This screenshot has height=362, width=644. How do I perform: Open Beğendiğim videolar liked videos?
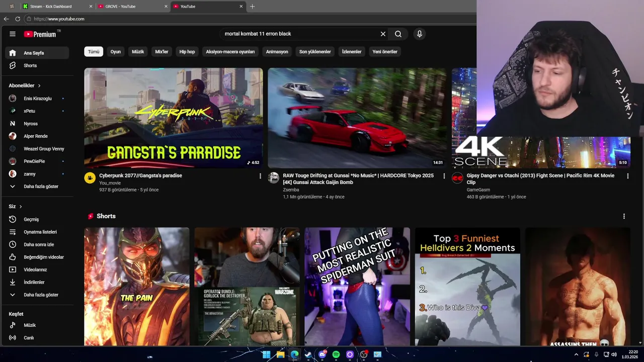coord(37,257)
